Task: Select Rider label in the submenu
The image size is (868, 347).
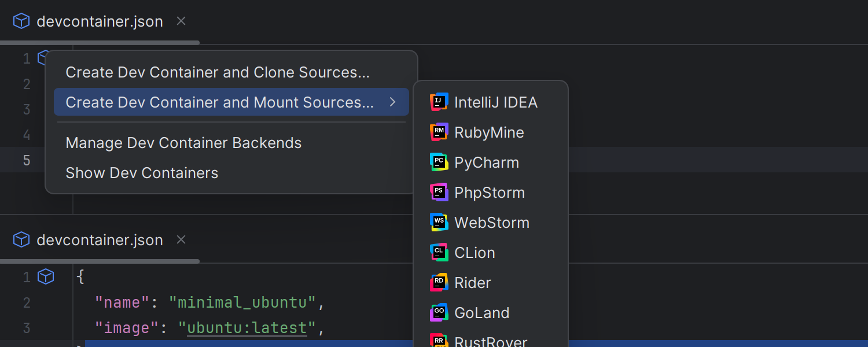Action: click(473, 283)
